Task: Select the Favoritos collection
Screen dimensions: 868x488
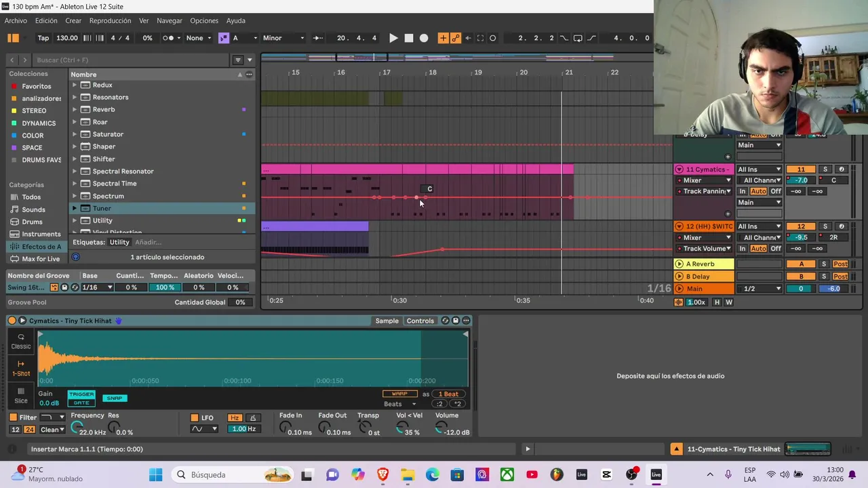Action: (37, 86)
